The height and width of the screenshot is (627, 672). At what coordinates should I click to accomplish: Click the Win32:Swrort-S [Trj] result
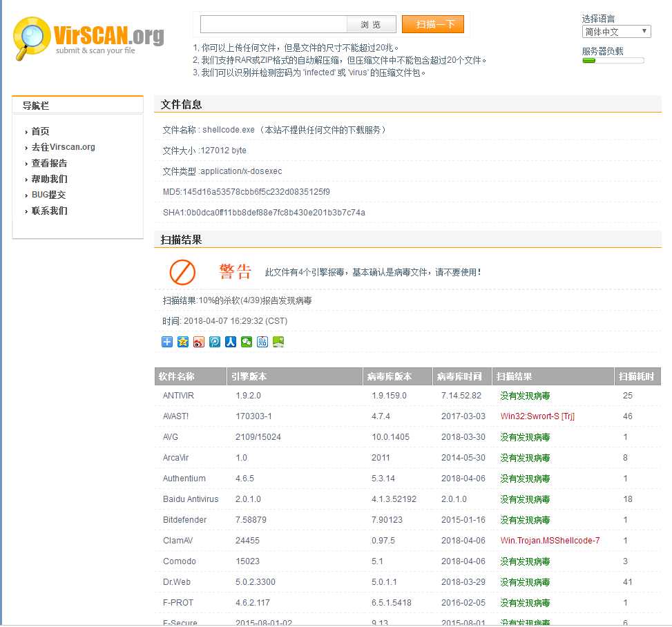[537, 416]
